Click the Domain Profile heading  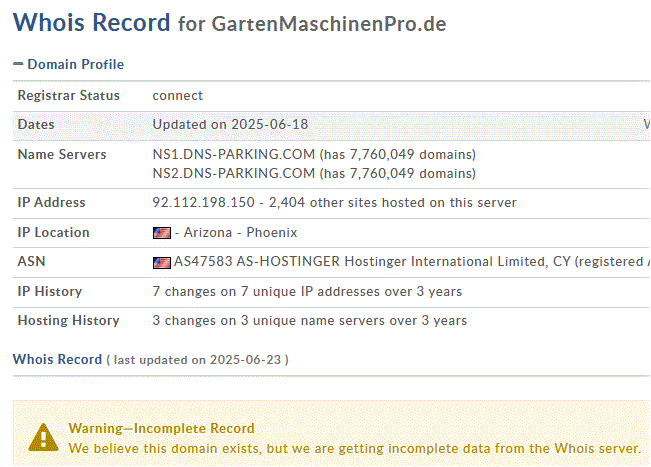[x=76, y=64]
